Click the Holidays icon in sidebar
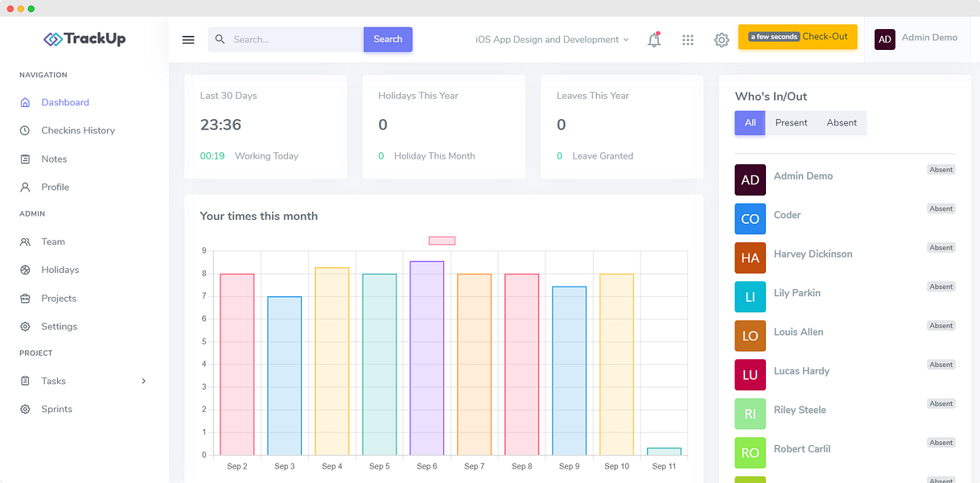The width and height of the screenshot is (980, 483). [x=25, y=270]
